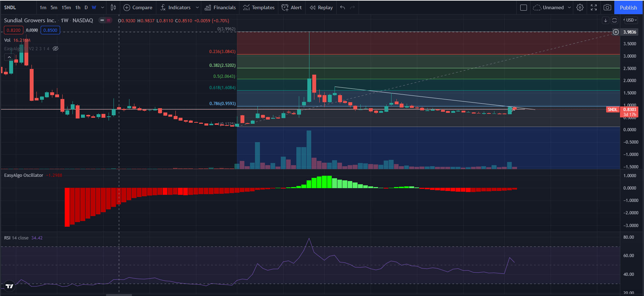The height and width of the screenshot is (296, 644).
Task: Click the plus button on 3.9836 price label
Action: tap(616, 32)
